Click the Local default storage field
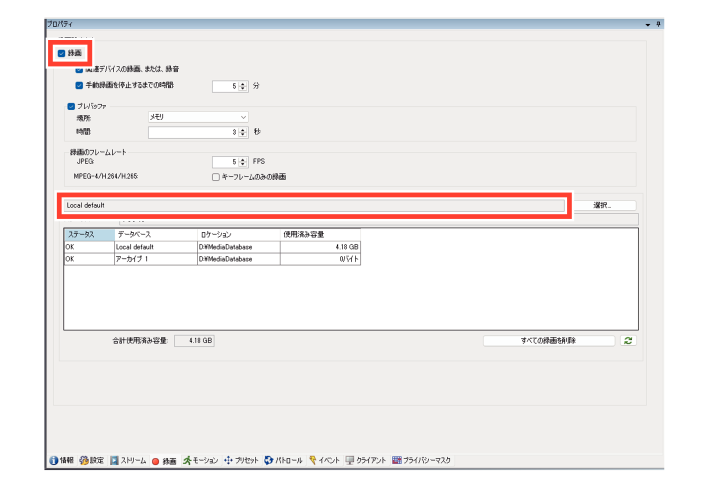 coord(314,205)
